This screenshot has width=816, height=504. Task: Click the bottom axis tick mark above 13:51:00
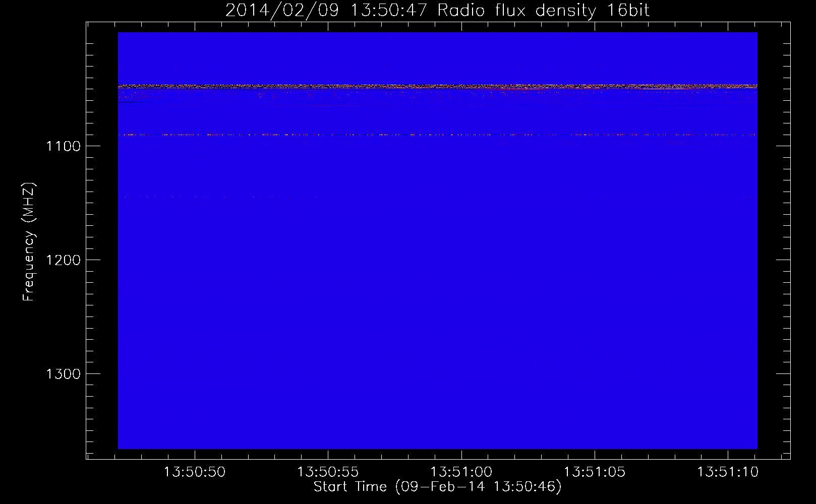coord(461,455)
